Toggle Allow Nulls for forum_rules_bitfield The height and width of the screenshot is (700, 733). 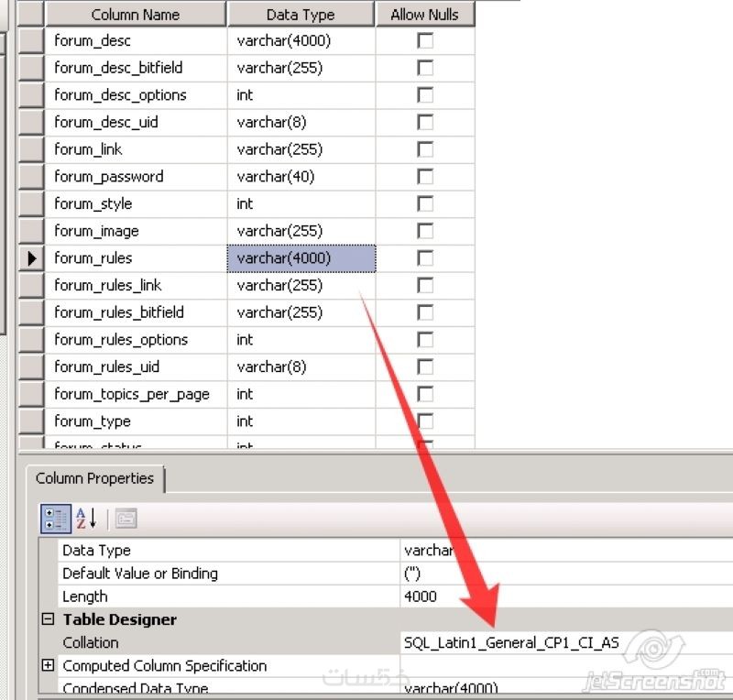425,312
